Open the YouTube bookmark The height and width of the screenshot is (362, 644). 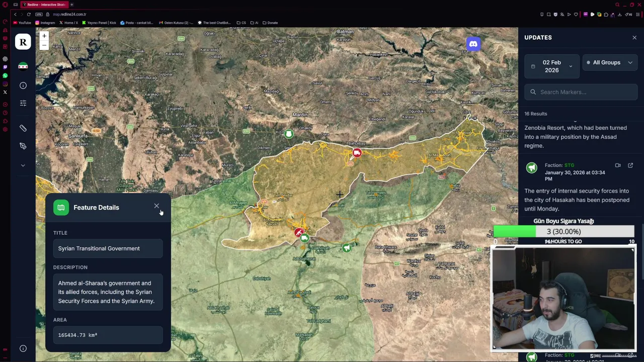pyautogui.click(x=22, y=23)
